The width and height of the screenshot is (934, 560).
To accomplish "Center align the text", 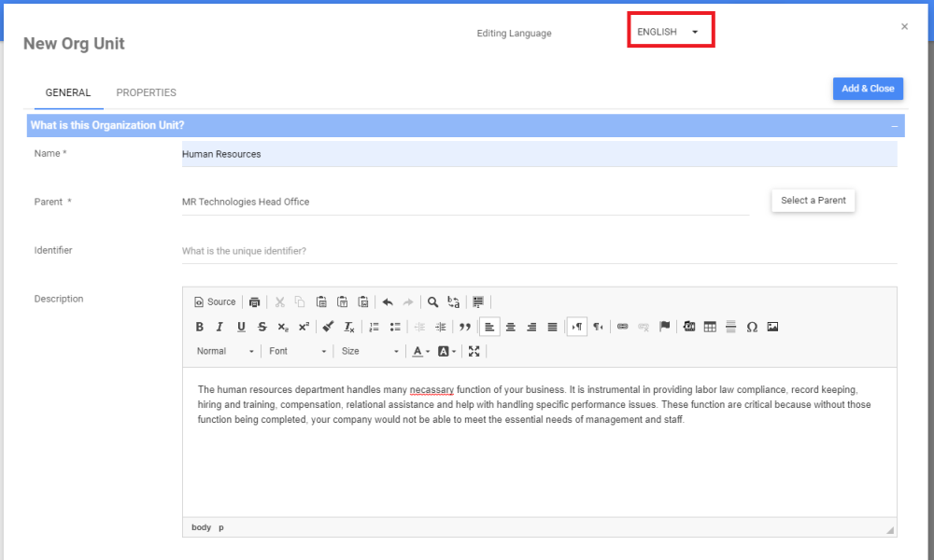I will click(x=511, y=327).
